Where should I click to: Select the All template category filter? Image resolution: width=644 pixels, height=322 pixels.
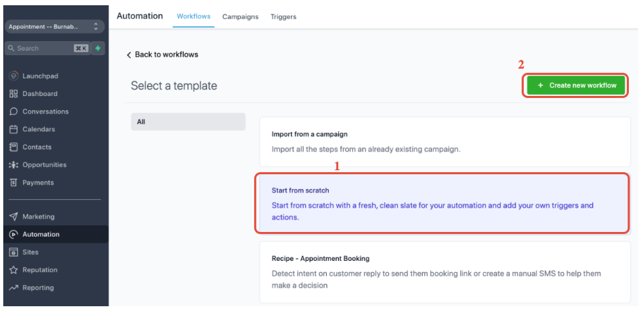(x=188, y=122)
